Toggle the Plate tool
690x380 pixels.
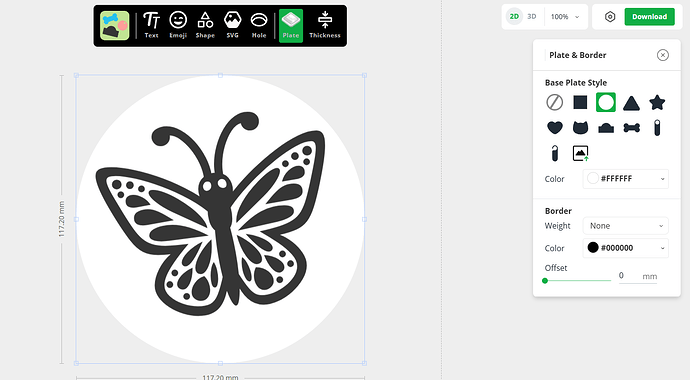click(x=291, y=26)
